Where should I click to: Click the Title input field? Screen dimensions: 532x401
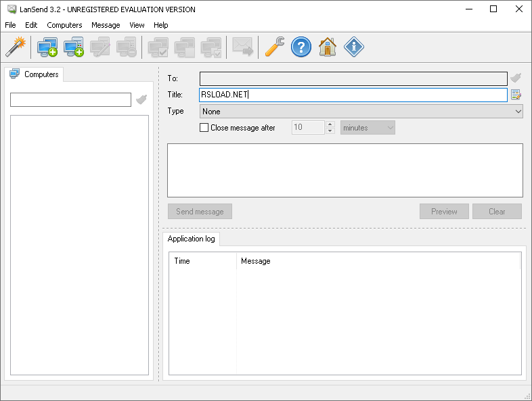click(353, 95)
